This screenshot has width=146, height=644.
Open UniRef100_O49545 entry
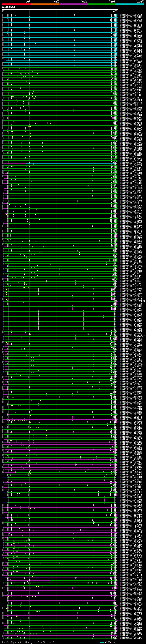coord(131,32)
